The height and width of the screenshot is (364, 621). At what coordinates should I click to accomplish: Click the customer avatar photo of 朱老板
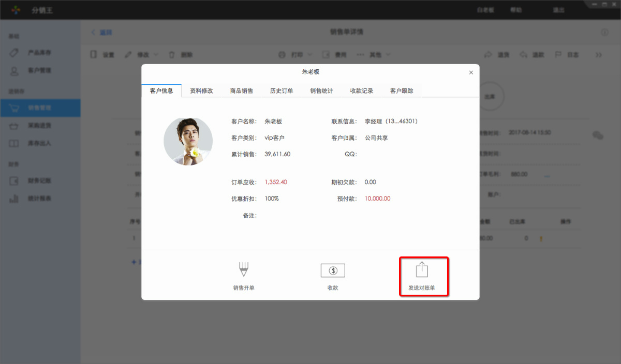point(188,141)
